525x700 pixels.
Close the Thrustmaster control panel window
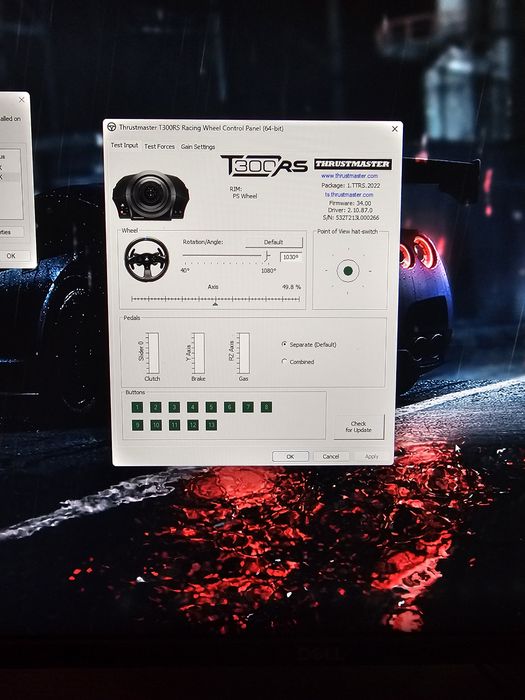pos(395,129)
